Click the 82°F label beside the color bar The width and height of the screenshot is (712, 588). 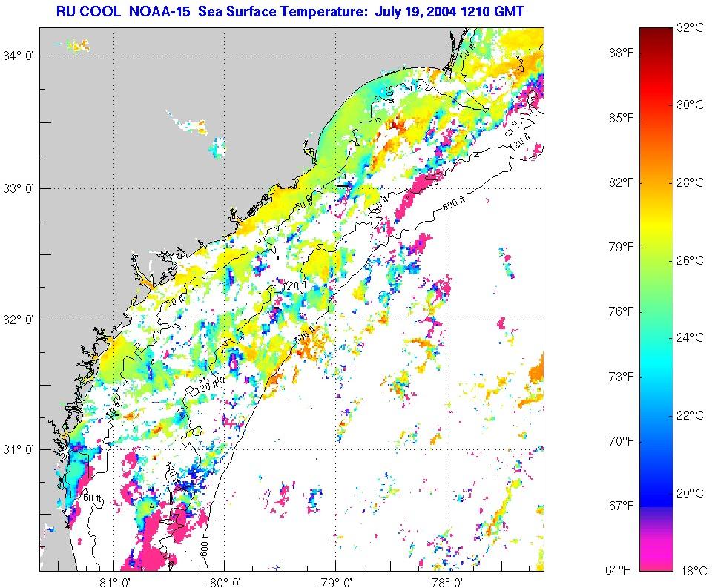pyautogui.click(x=622, y=182)
